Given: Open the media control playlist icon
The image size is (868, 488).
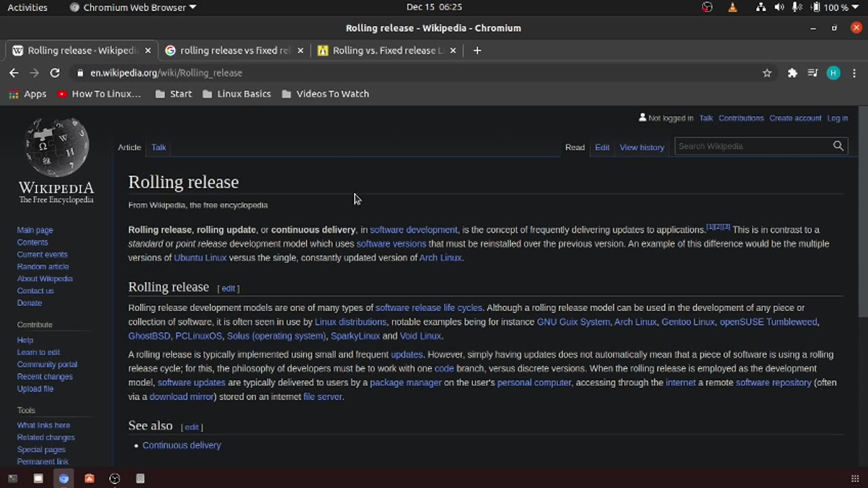Looking at the screenshot, I should pyautogui.click(x=812, y=73).
